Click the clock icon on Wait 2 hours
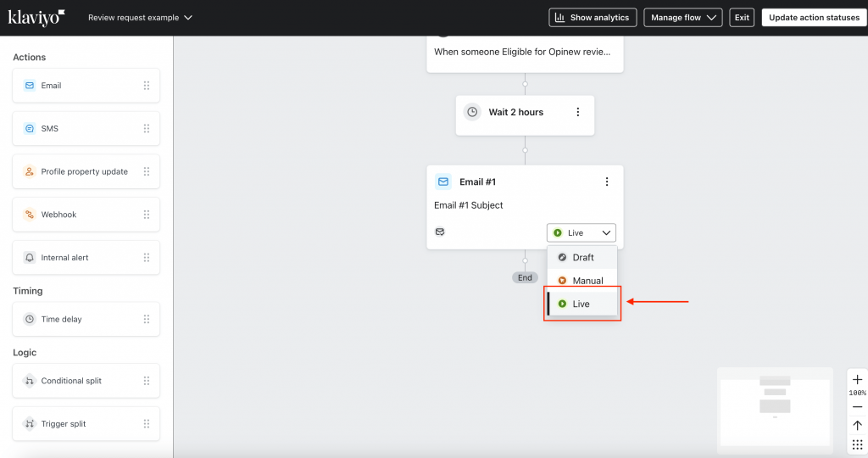Screen dimensions: 868x458 coord(472,112)
